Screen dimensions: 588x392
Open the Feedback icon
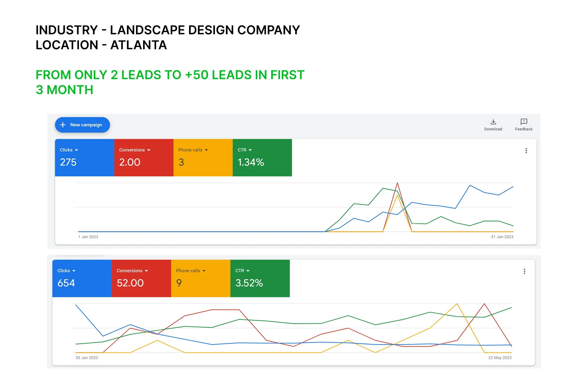(x=524, y=122)
